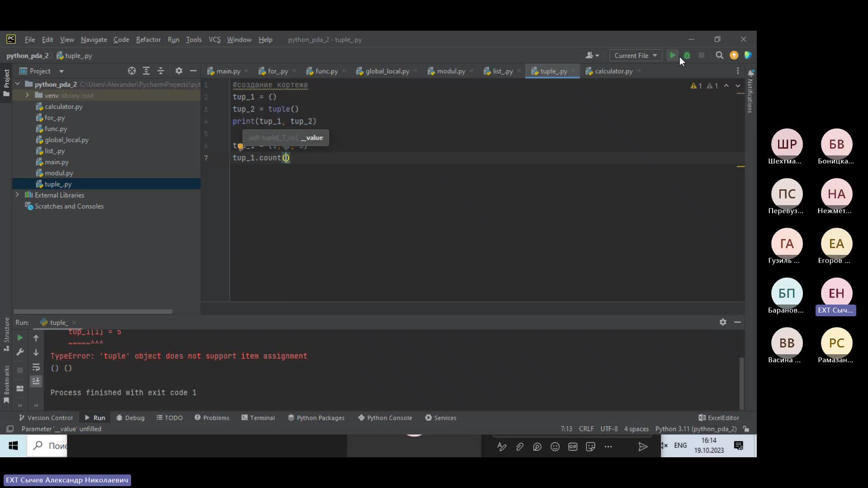868x488 pixels.
Task: Open the VCS menu
Action: click(214, 39)
